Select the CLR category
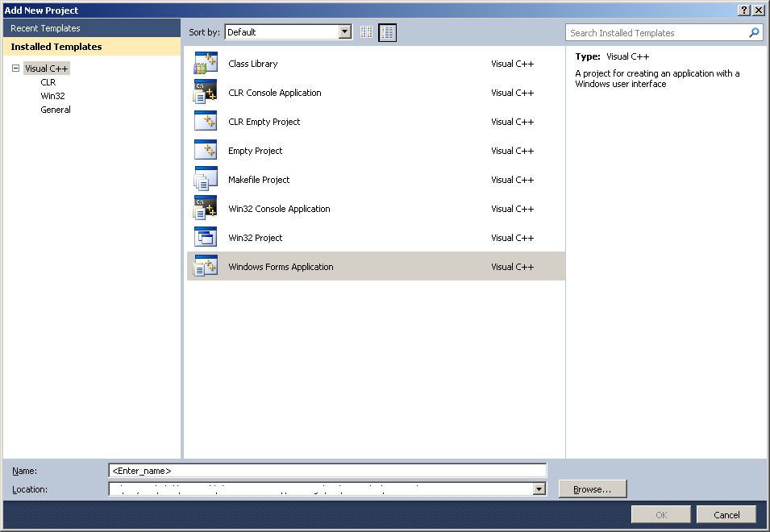 48,82
